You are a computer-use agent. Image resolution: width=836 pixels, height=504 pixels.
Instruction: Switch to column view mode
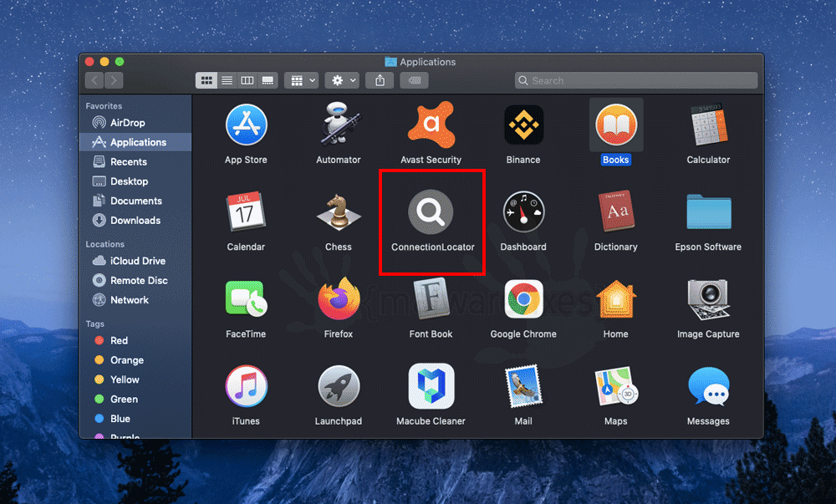pos(247,80)
